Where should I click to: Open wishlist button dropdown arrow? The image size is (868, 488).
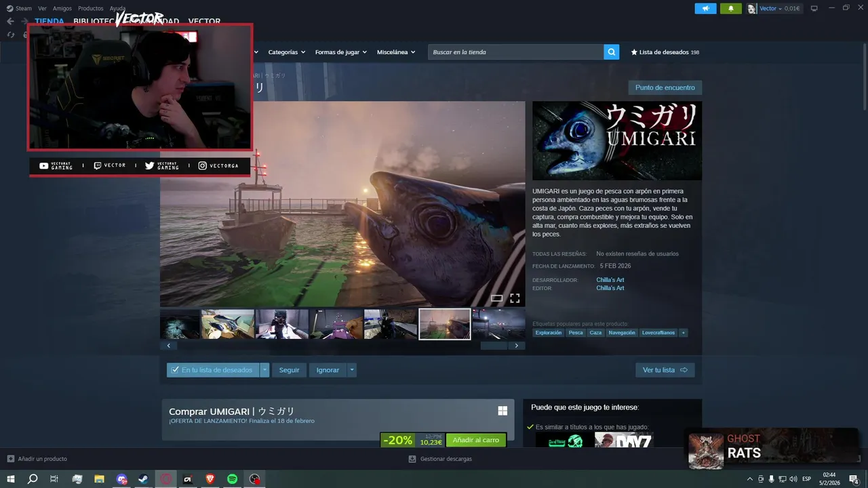(x=264, y=370)
